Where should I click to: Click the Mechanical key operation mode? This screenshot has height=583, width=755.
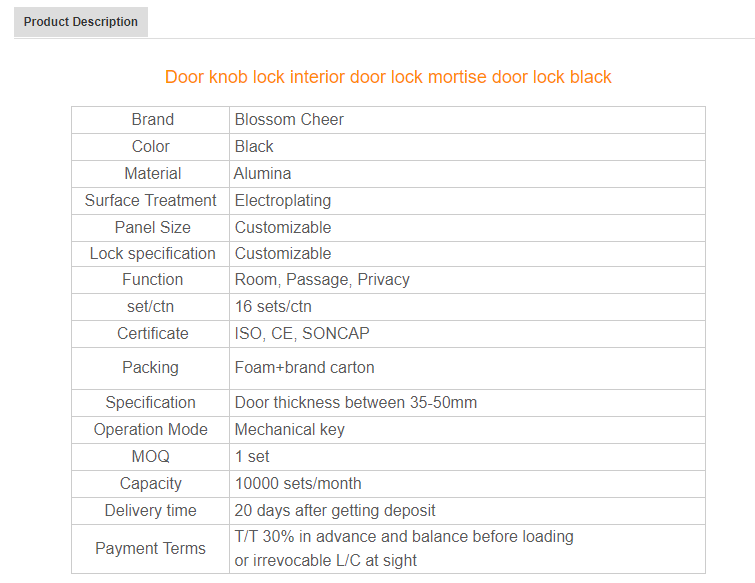point(290,430)
